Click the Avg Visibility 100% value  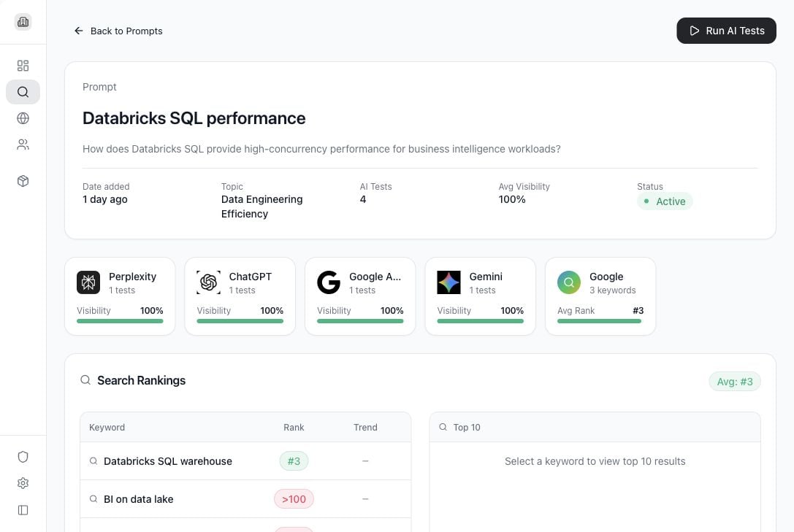(x=512, y=200)
